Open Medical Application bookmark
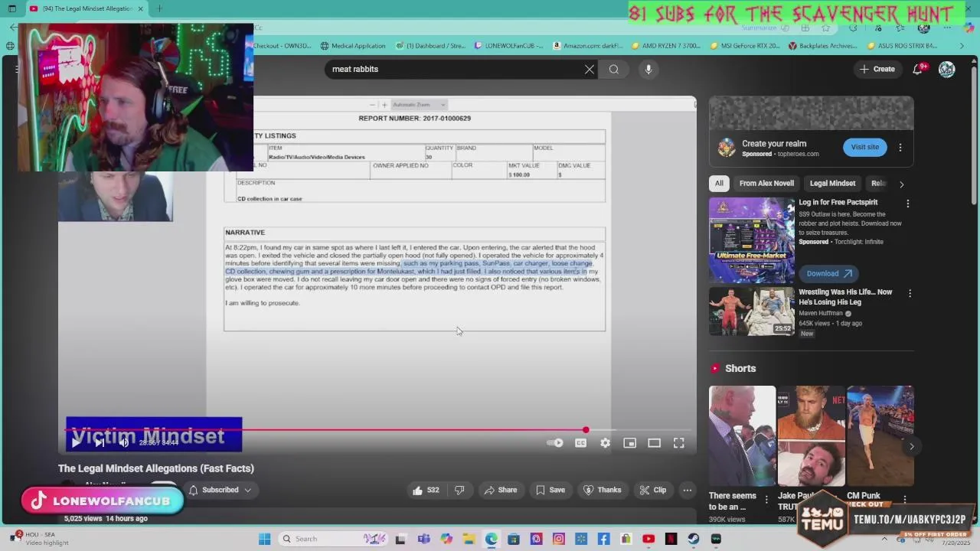The image size is (980, 551). (x=353, y=46)
